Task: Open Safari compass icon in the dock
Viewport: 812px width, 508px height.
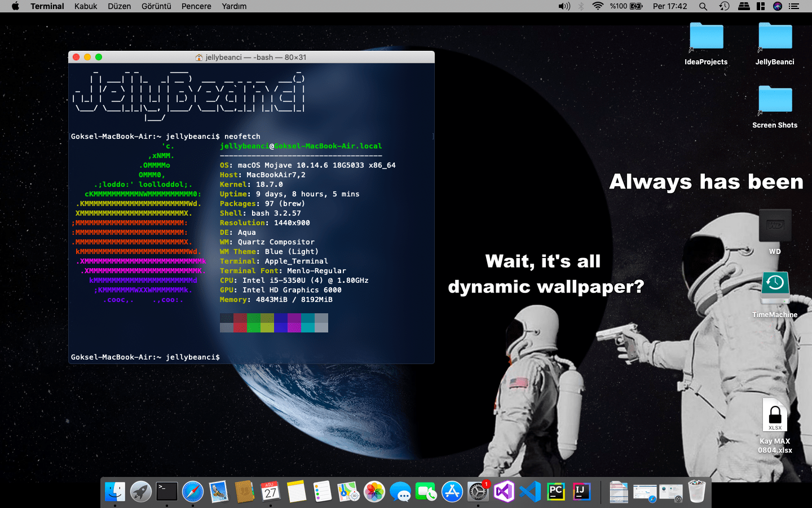Action: coord(193,492)
